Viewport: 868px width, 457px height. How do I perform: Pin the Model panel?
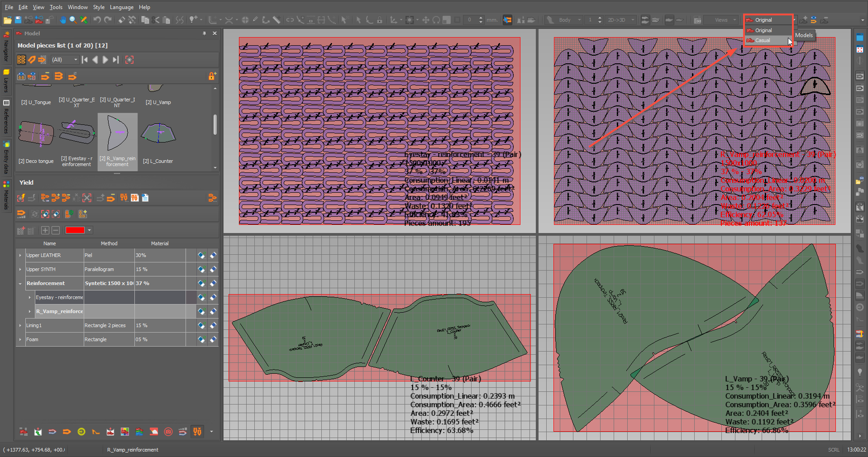pyautogui.click(x=204, y=33)
